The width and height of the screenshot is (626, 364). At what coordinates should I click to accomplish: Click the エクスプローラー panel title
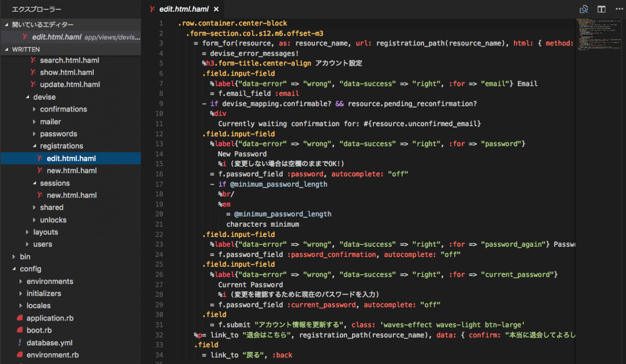[x=37, y=9]
